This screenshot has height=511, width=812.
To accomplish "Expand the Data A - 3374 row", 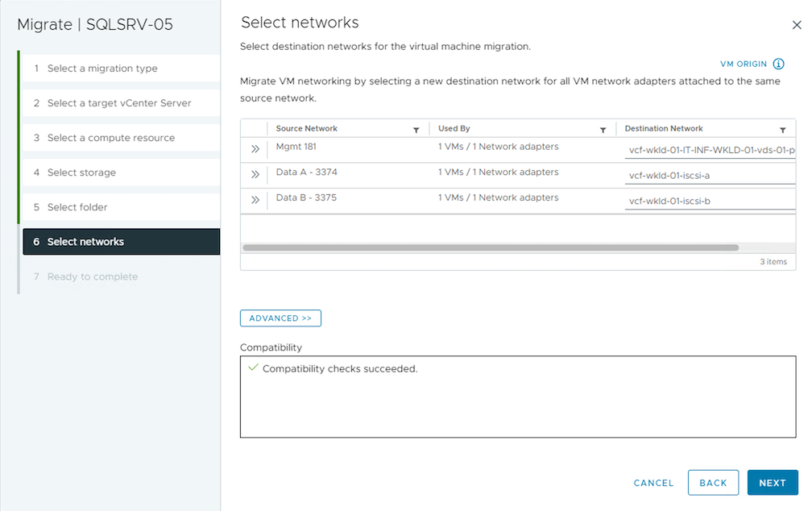I will click(255, 175).
